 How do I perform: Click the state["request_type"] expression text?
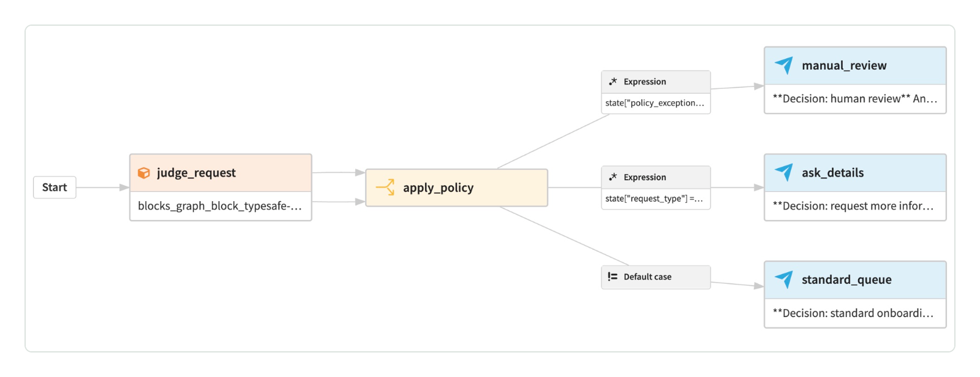pyautogui.click(x=654, y=199)
